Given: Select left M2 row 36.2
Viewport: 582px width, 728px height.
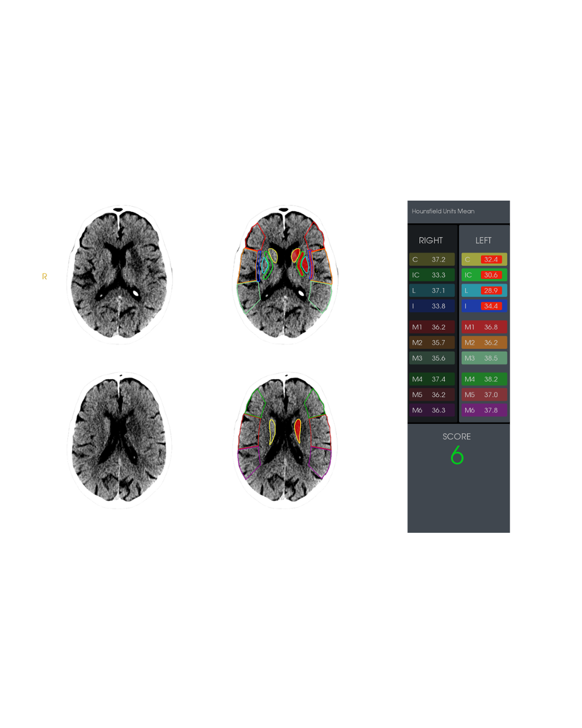Looking at the screenshot, I should point(484,342).
